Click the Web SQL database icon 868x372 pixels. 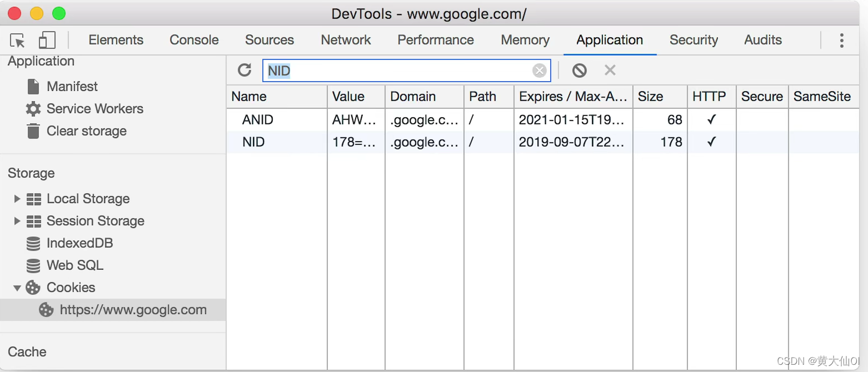click(33, 265)
